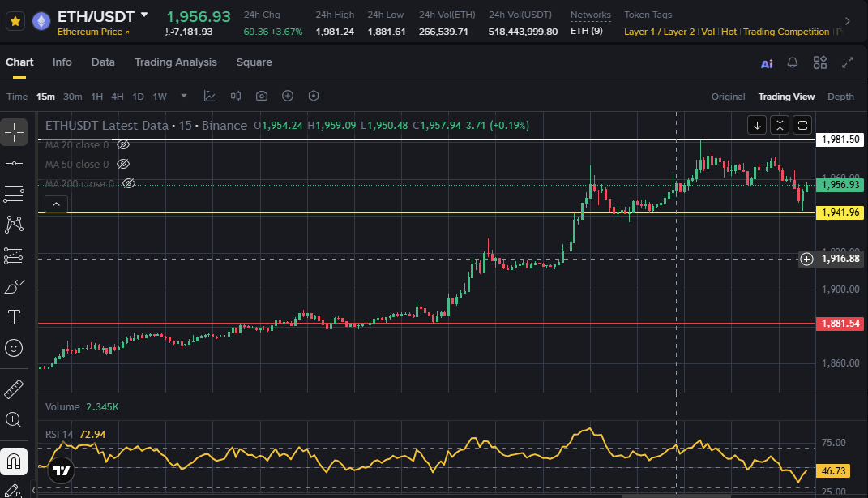Click the Vol token tag

708,32
